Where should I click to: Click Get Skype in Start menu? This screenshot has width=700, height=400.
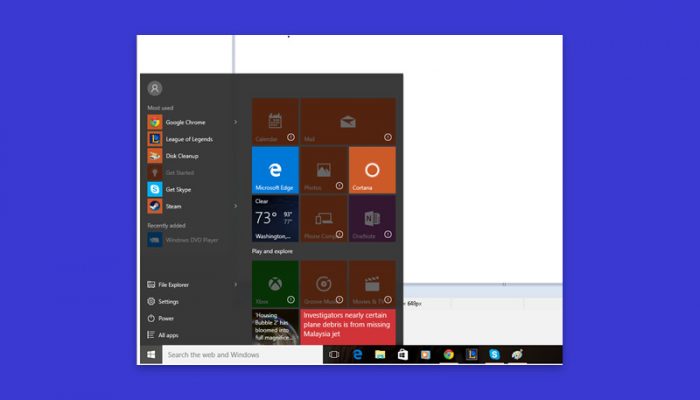192,189
